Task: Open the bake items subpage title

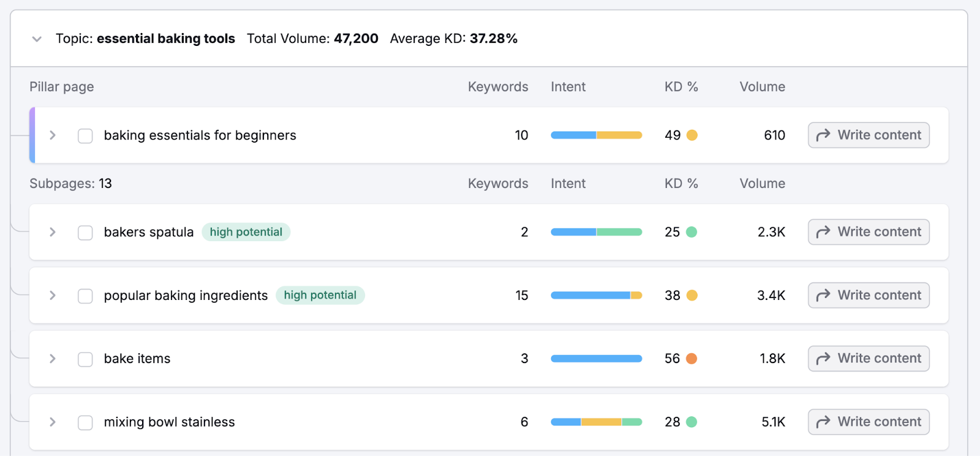Action: pyautogui.click(x=137, y=359)
